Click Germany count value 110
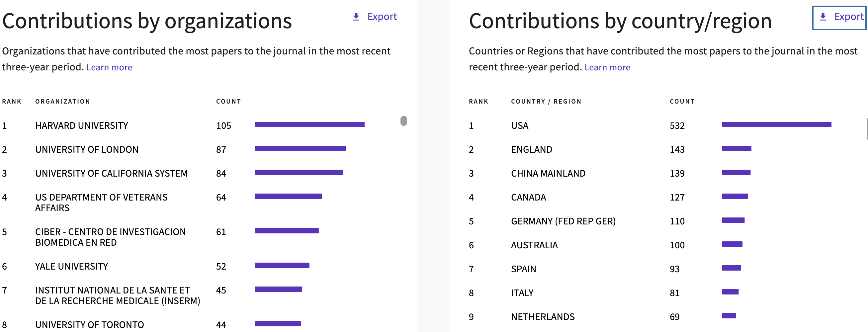 point(677,221)
